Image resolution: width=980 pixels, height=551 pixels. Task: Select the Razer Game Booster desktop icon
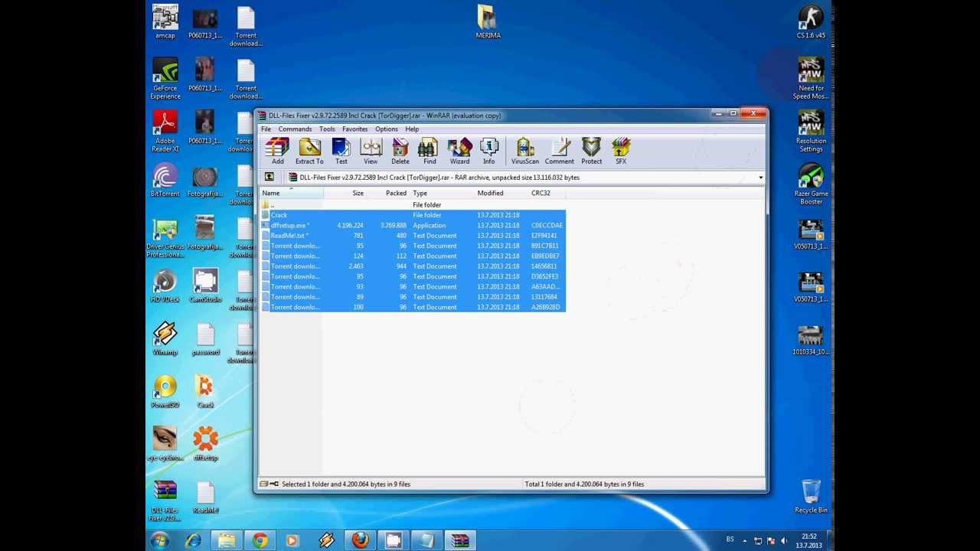coord(811,184)
